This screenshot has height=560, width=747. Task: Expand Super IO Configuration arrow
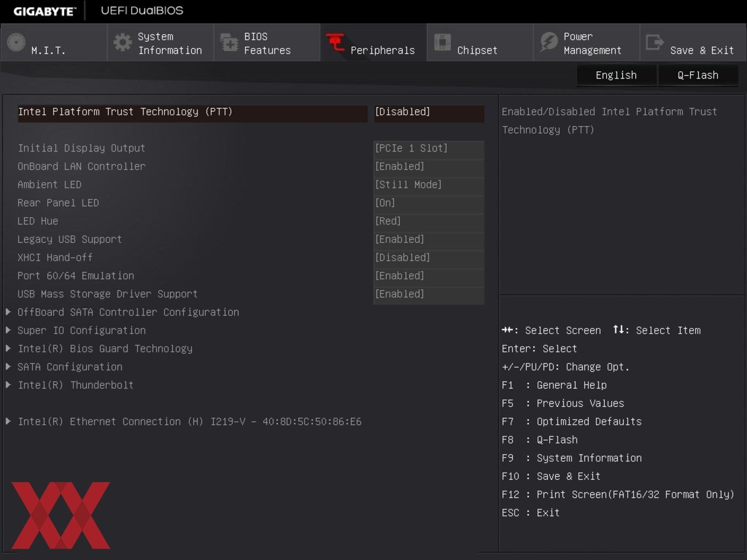pyautogui.click(x=8, y=330)
